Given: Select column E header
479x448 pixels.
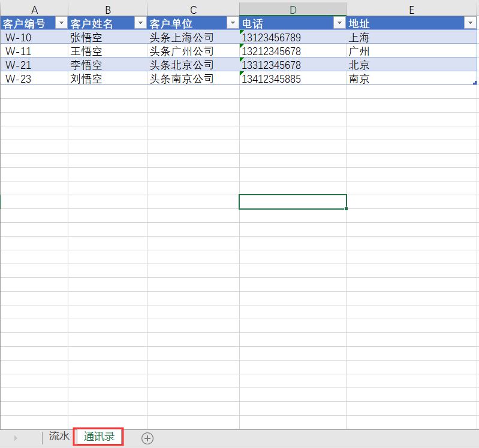Looking at the screenshot, I should pos(411,10).
